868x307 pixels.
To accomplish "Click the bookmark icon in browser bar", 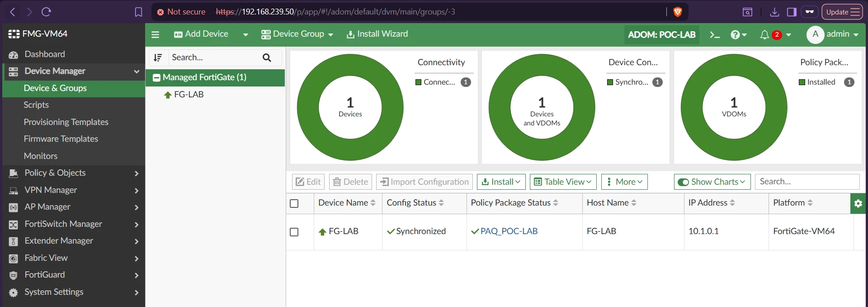I will tap(138, 12).
